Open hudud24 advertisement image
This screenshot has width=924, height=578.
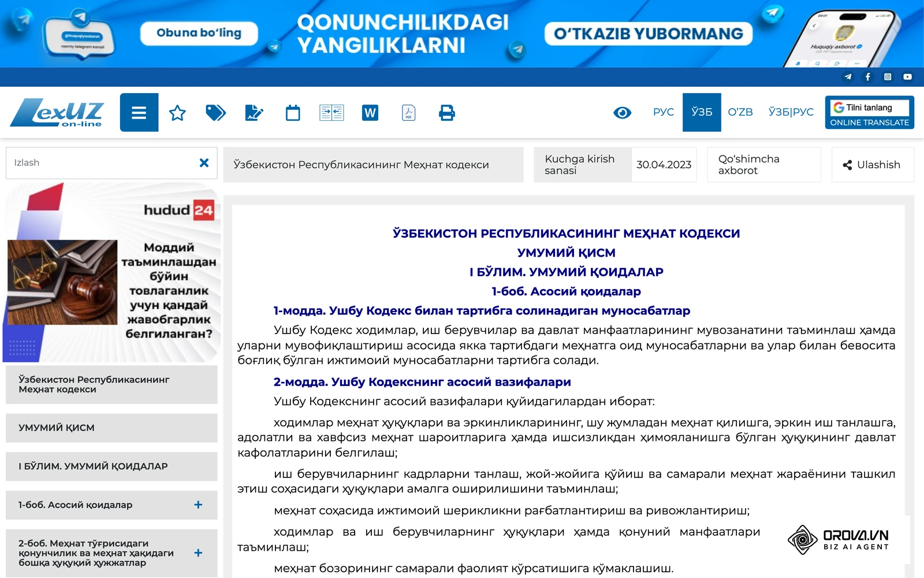click(x=112, y=272)
